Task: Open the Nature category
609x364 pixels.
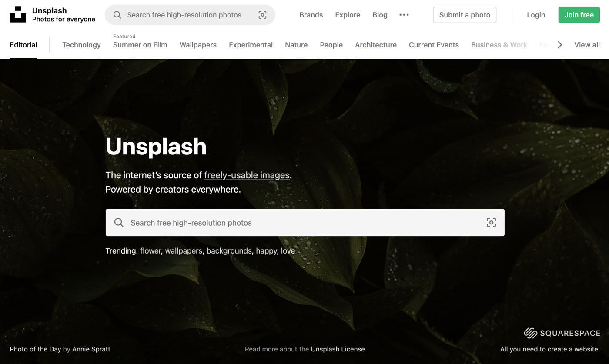Action: point(296,45)
